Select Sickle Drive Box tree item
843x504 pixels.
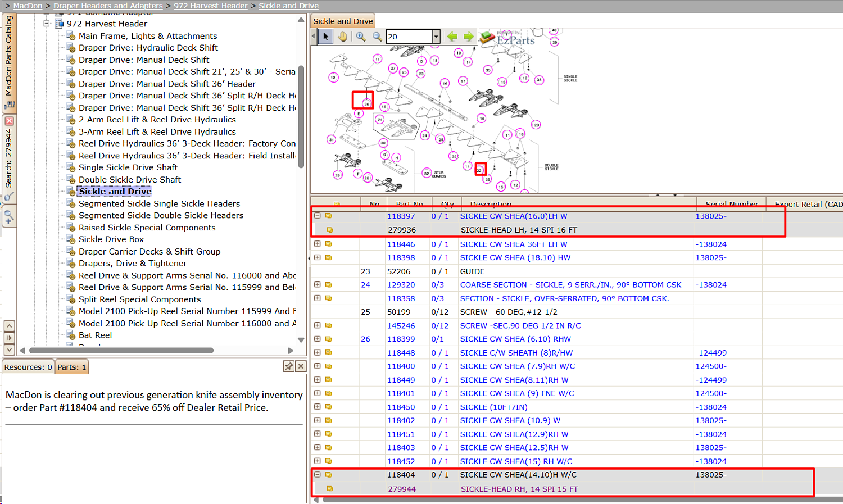tap(111, 239)
